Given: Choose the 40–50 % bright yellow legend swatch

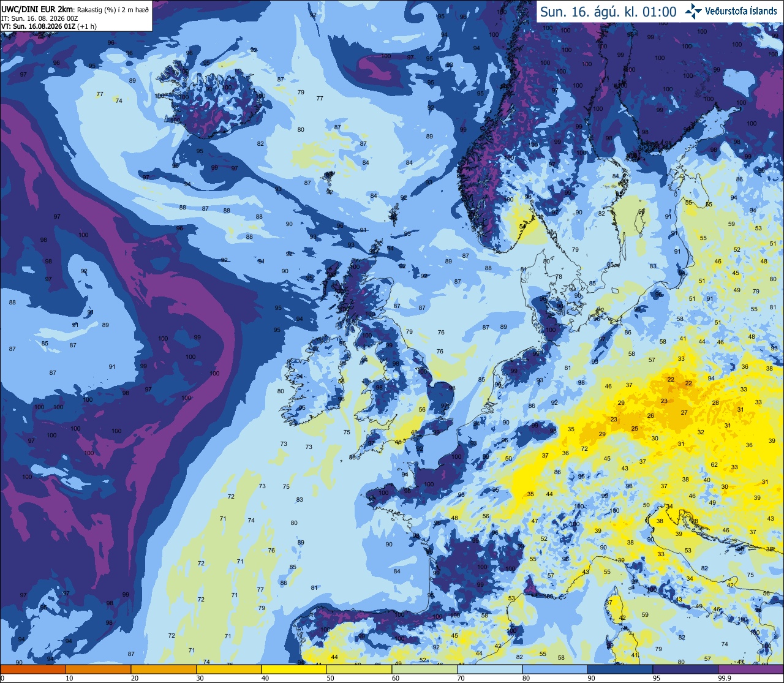Looking at the screenshot, I should tap(294, 669).
